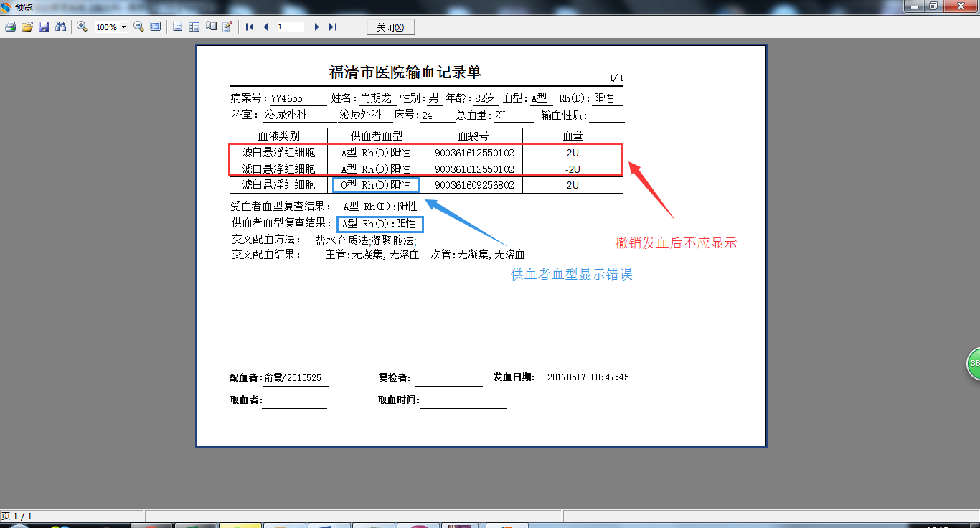The image size is (980, 528).
Task: Select case number 774655
Action: 287,98
